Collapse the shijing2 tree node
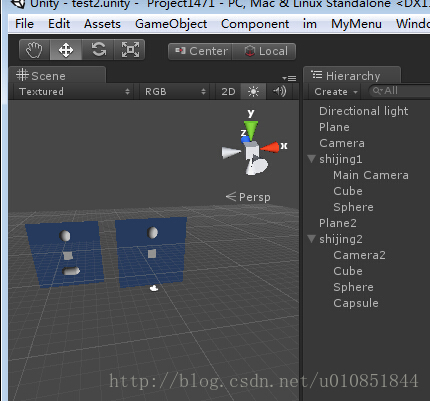Screen dimensions: 430x401 [311, 239]
